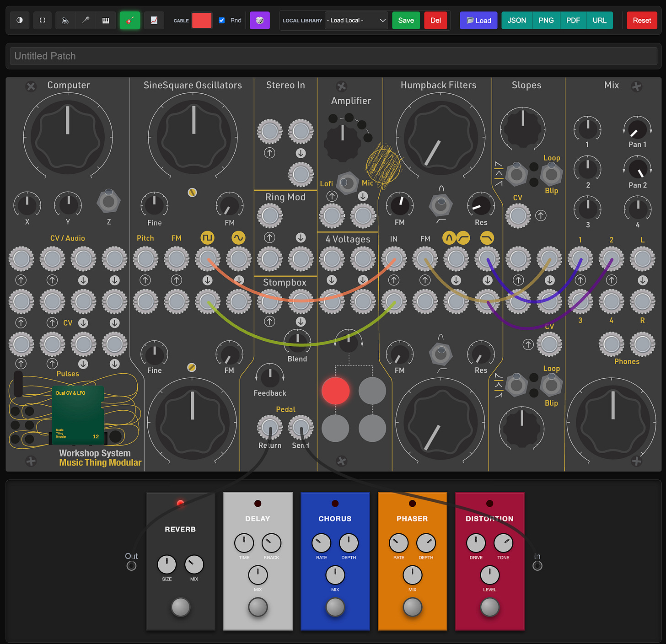Toggle the speaker audio icon
This screenshot has width=666, height=644.
tap(65, 21)
